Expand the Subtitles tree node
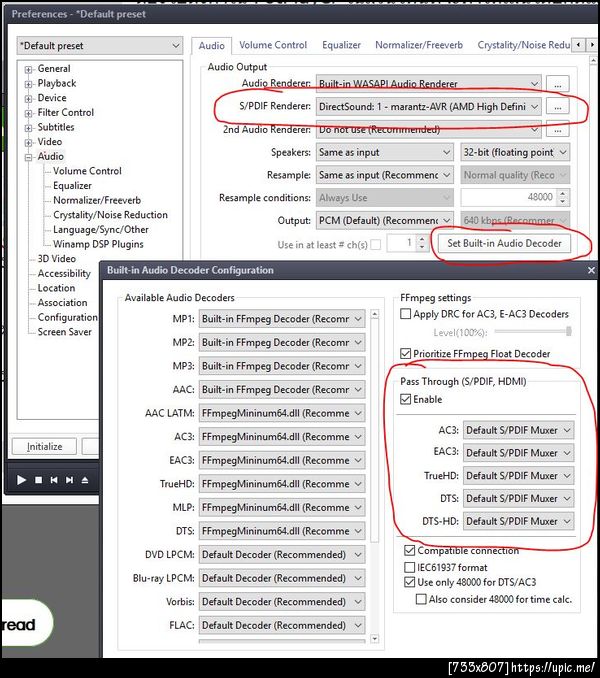600x678 pixels. point(29,128)
